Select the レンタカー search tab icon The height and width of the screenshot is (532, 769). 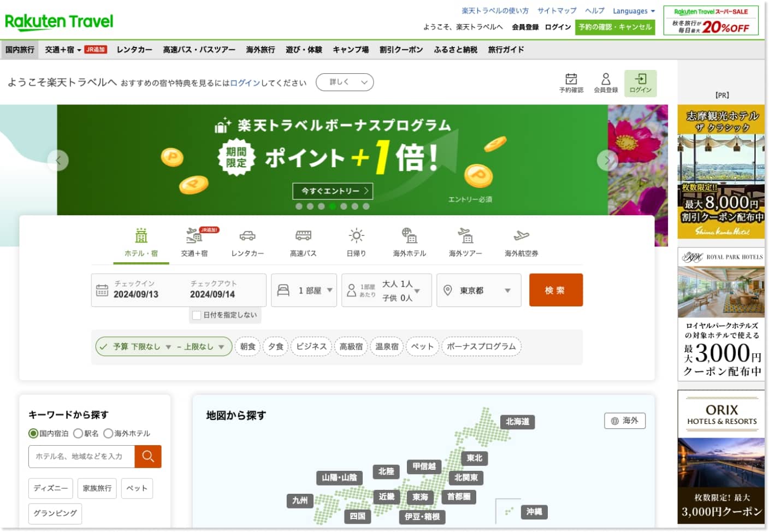[247, 236]
